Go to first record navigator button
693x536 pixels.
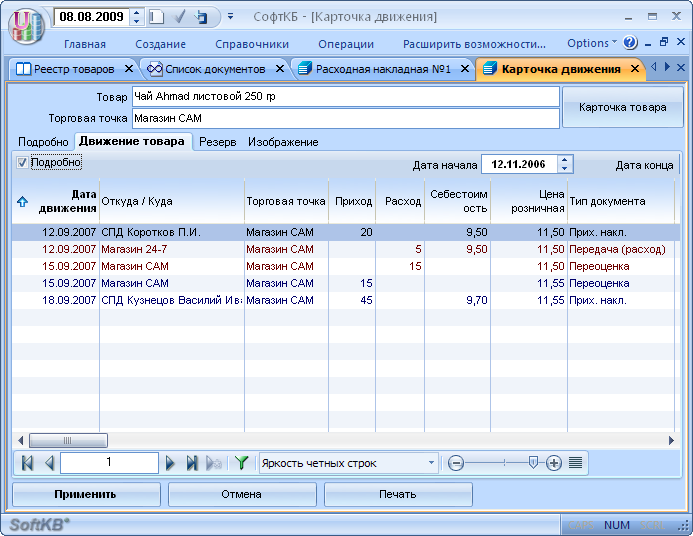[27, 463]
